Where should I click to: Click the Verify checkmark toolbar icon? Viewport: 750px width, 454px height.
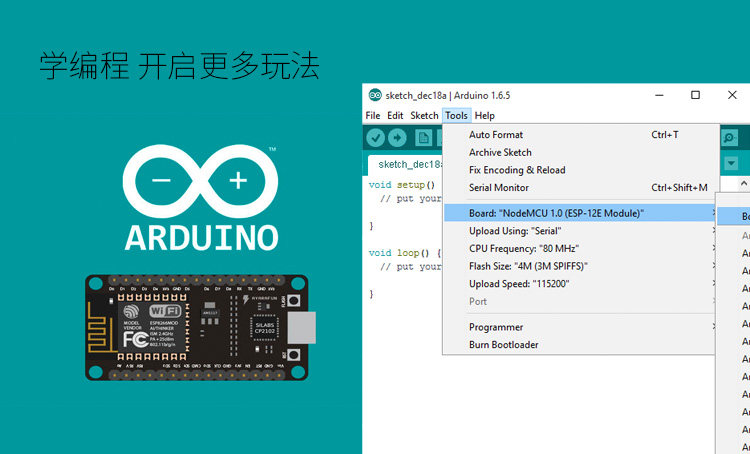pyautogui.click(x=376, y=138)
